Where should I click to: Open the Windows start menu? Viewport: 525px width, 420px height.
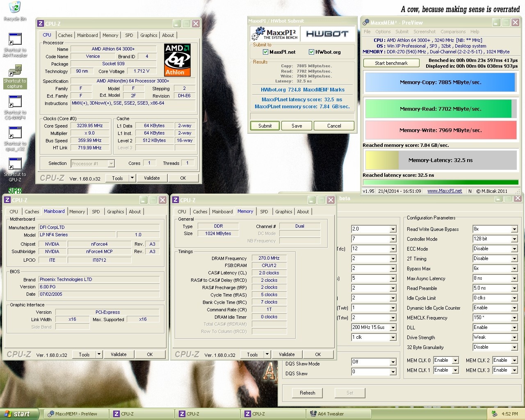pyautogui.click(x=20, y=414)
